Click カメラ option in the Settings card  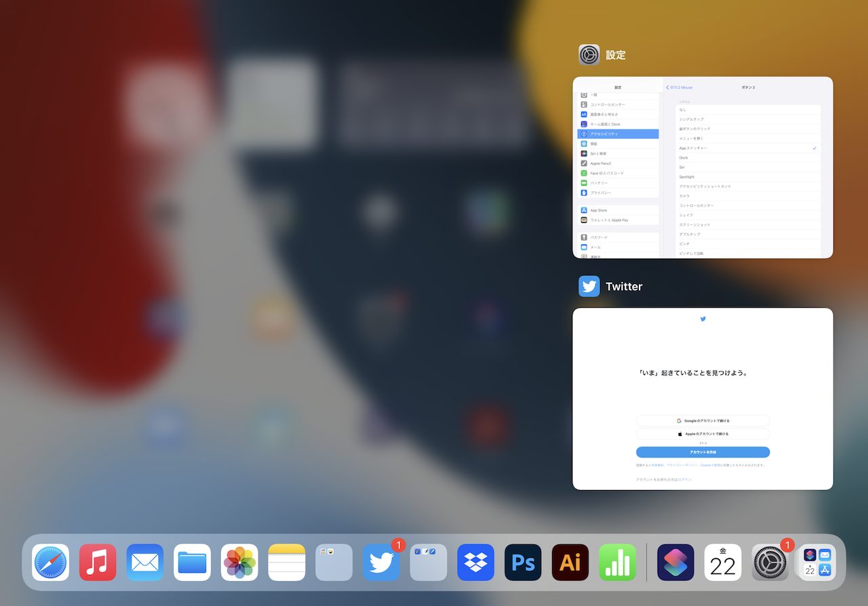pyautogui.click(x=748, y=196)
